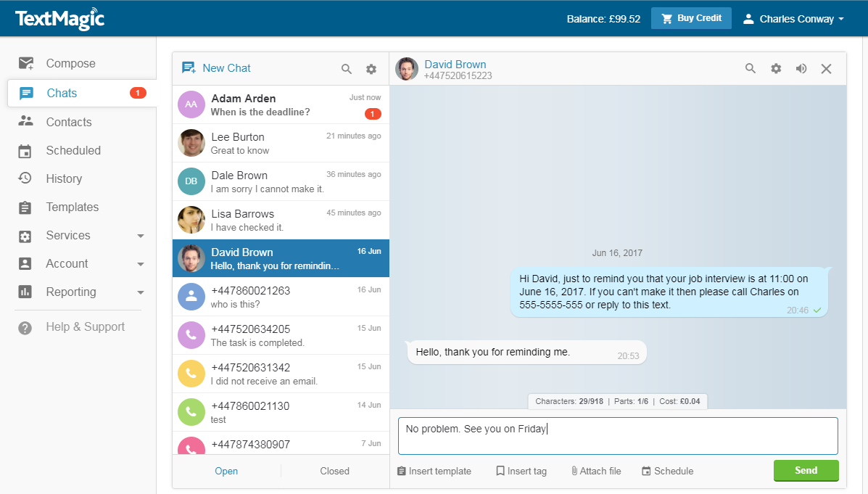Switch to the Closed chats tab
Screen dimensions: 868x494
tap(335, 471)
